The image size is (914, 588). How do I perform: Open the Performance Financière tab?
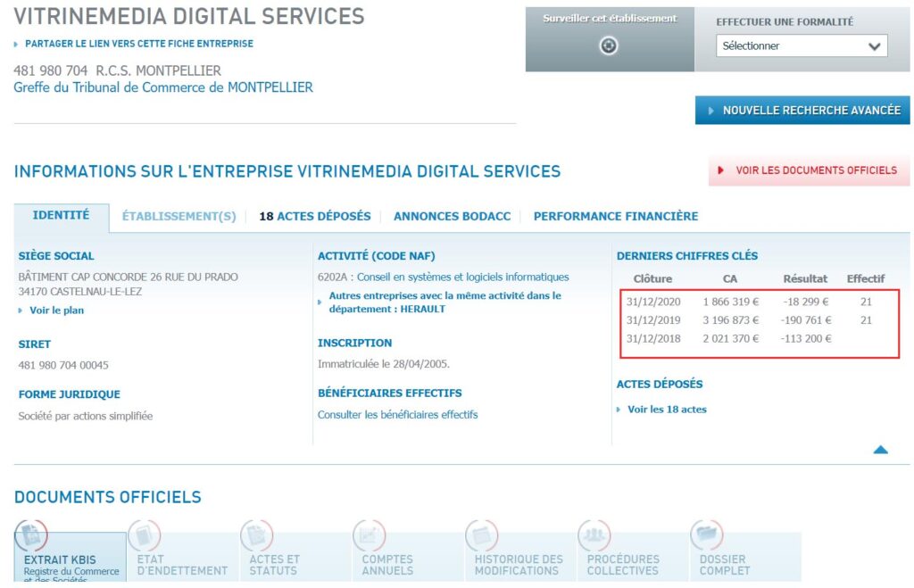pyautogui.click(x=615, y=216)
